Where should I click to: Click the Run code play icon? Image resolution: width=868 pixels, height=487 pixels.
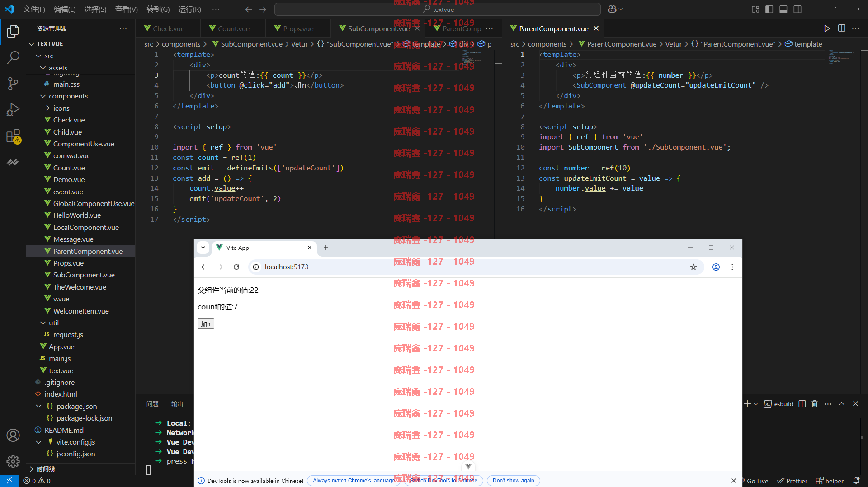click(x=827, y=28)
